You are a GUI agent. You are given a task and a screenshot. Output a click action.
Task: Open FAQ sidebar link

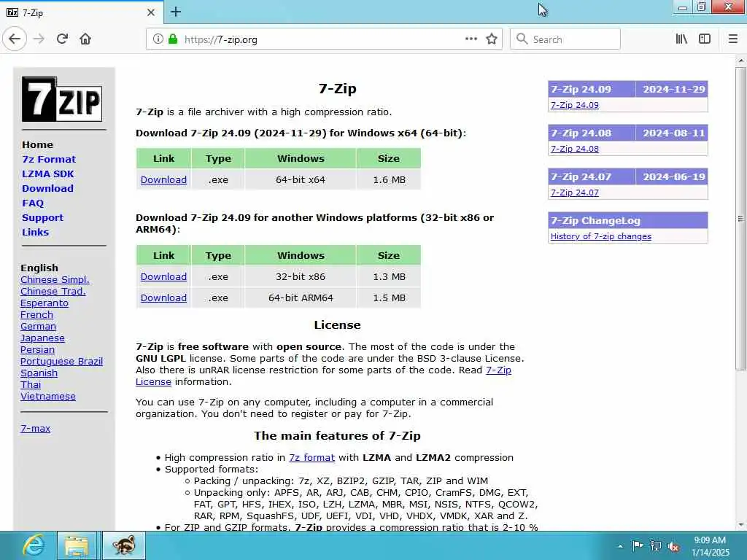click(32, 203)
